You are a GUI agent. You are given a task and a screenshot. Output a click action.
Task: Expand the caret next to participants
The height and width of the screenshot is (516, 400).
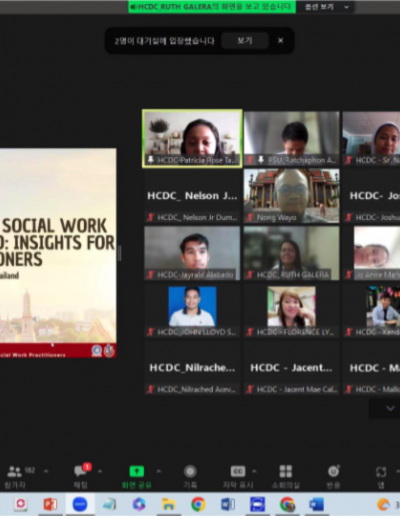(46, 471)
